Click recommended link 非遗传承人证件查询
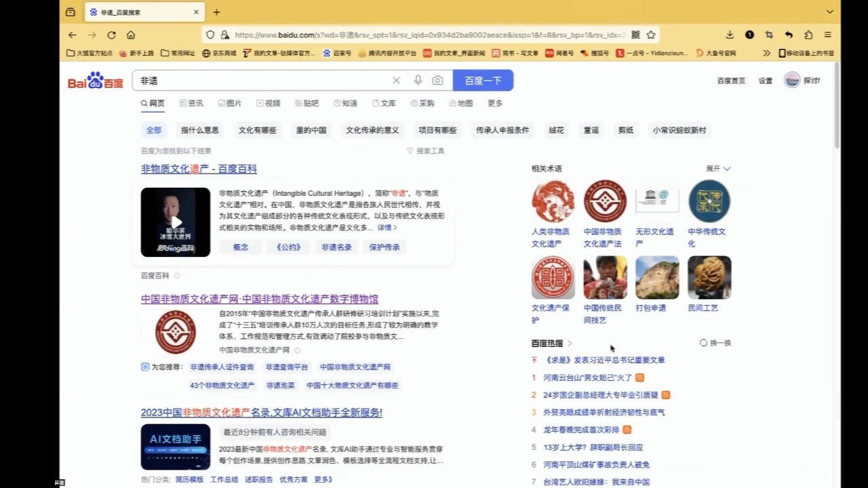This screenshot has width=868, height=488. [x=222, y=367]
